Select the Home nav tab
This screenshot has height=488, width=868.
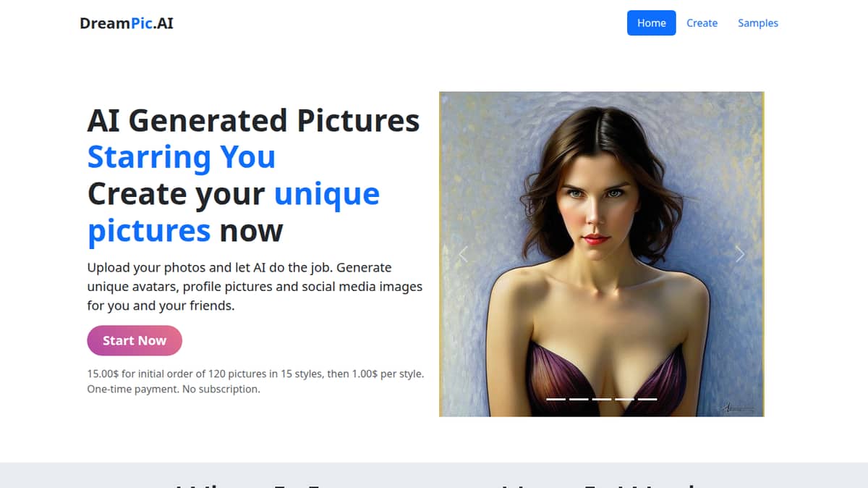click(651, 23)
